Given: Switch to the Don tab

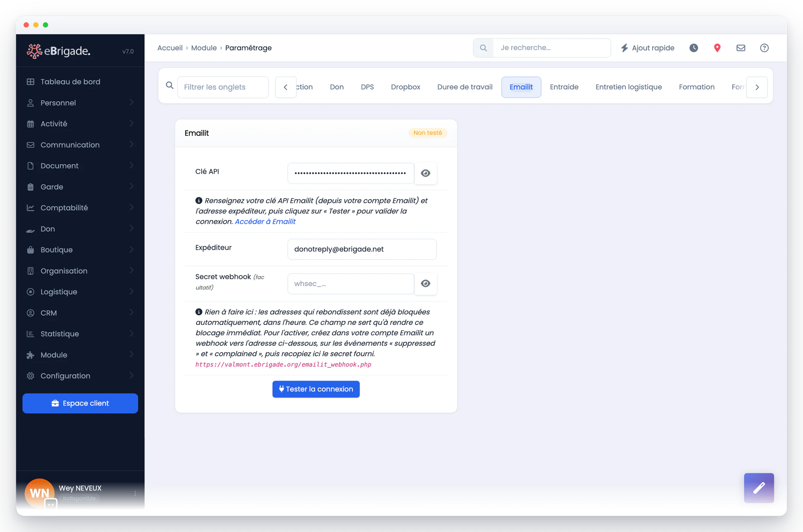Looking at the screenshot, I should click(x=337, y=87).
